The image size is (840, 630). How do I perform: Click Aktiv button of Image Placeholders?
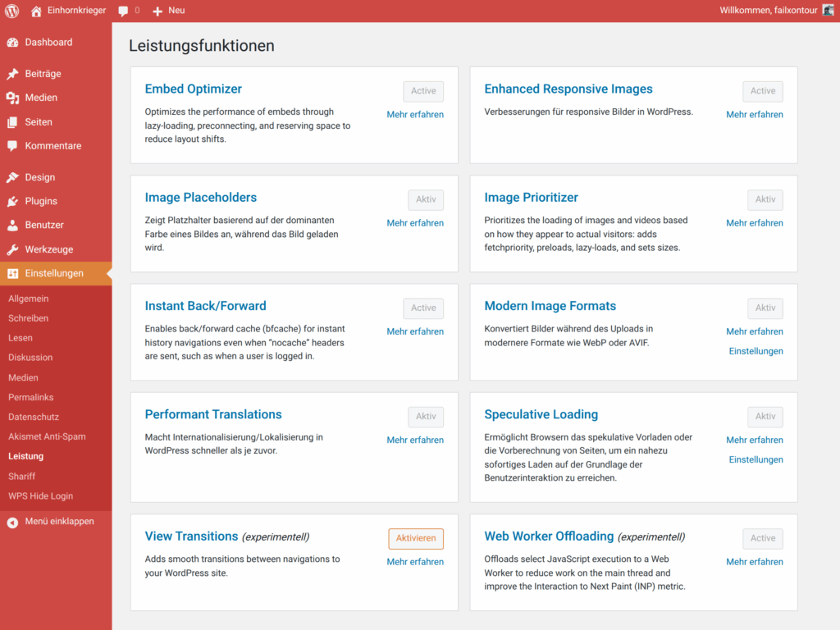(426, 199)
